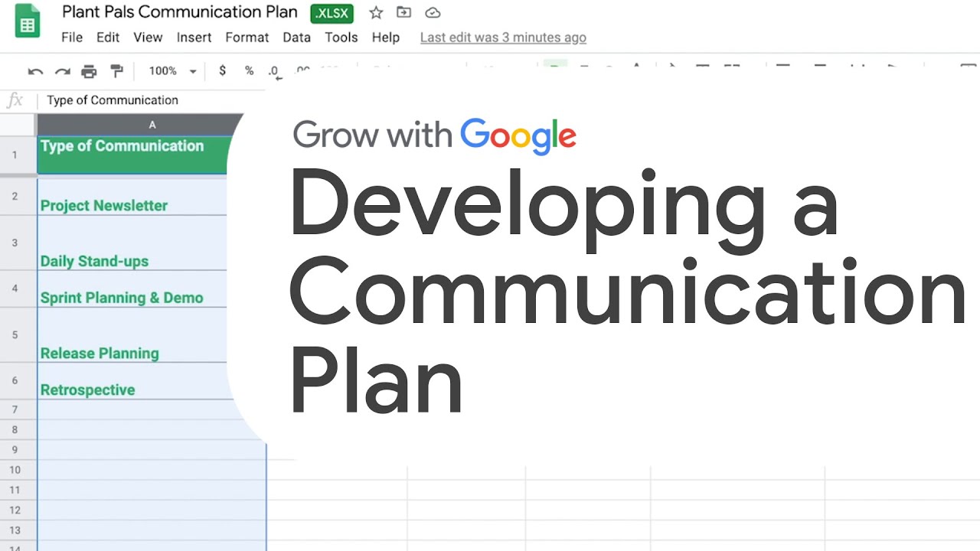This screenshot has height=551, width=980.
Task: Click the decrease decimal places icon
Action: pyautogui.click(x=275, y=72)
